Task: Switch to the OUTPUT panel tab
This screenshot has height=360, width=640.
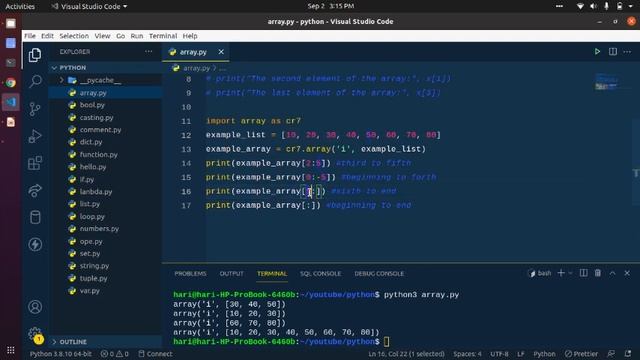Action: pyautogui.click(x=231, y=273)
